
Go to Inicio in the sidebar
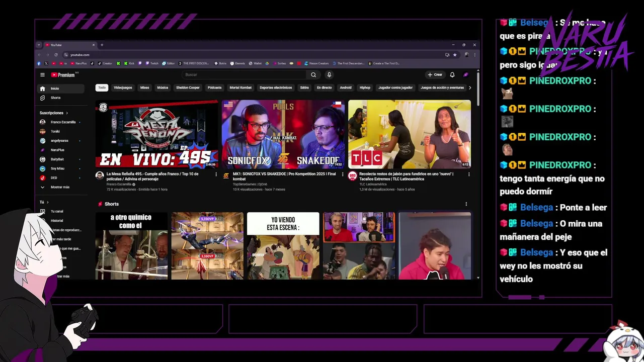[x=61, y=88]
